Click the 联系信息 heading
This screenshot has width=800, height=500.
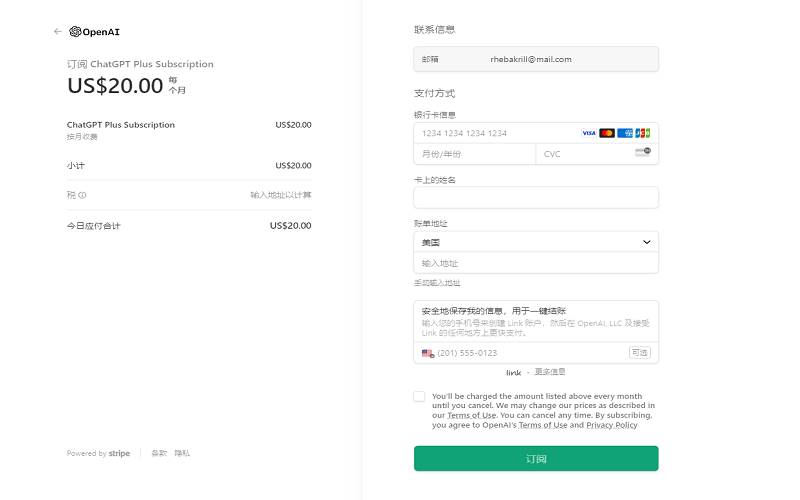pyautogui.click(x=434, y=30)
